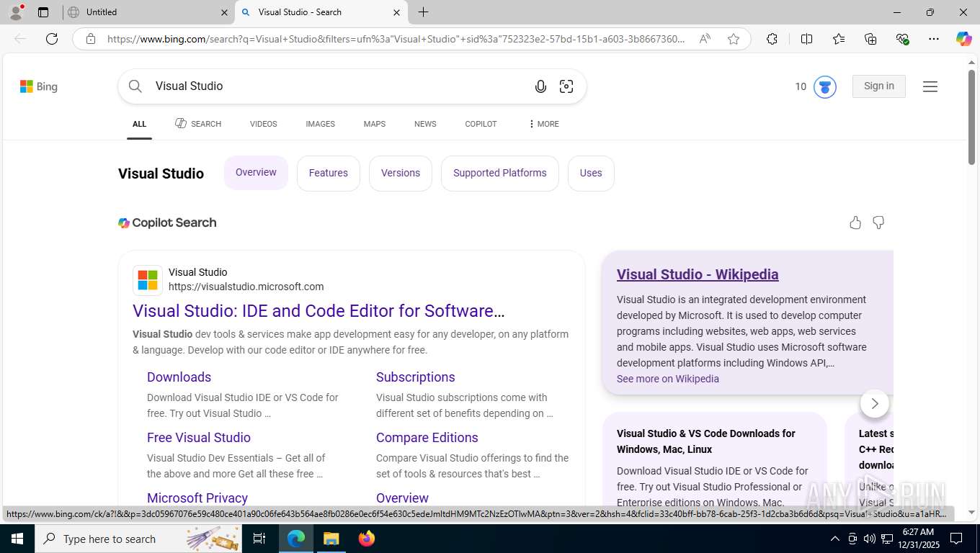Image resolution: width=980 pixels, height=553 pixels.
Task: Open the Compare Editions sublink
Action: coord(427,438)
